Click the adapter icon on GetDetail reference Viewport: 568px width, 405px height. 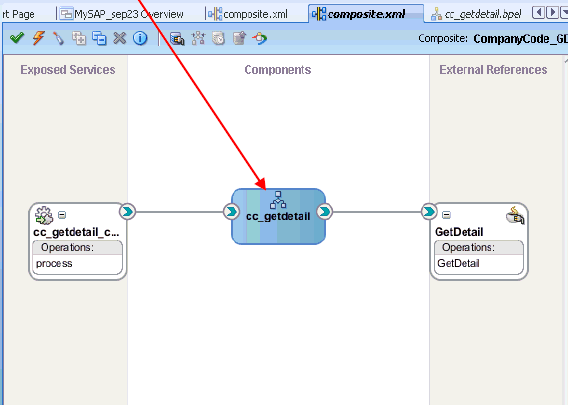[515, 215]
